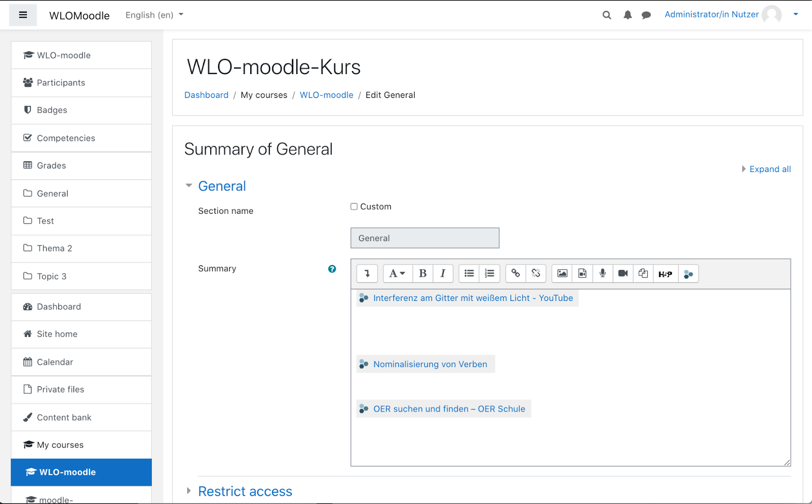Insert a link with the link icon
The width and height of the screenshot is (812, 504).
[516, 274]
